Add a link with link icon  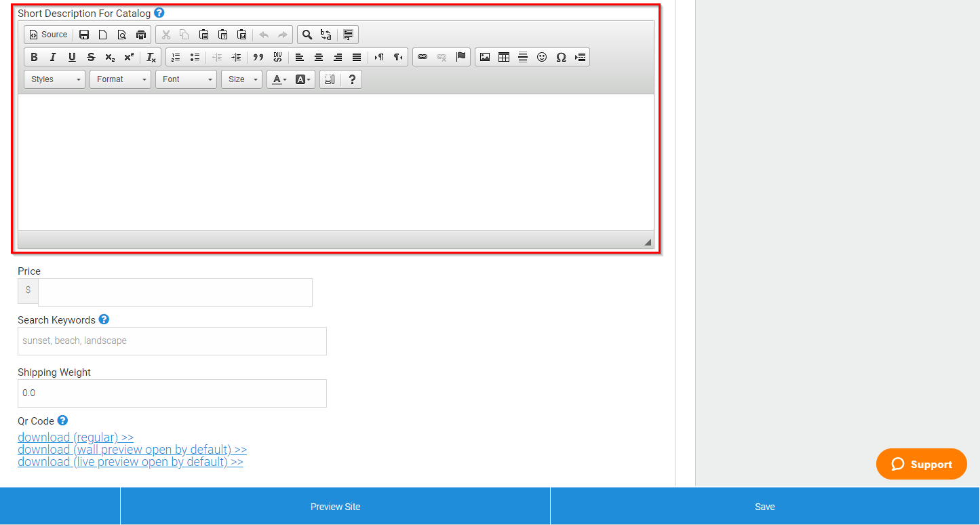[x=422, y=57]
